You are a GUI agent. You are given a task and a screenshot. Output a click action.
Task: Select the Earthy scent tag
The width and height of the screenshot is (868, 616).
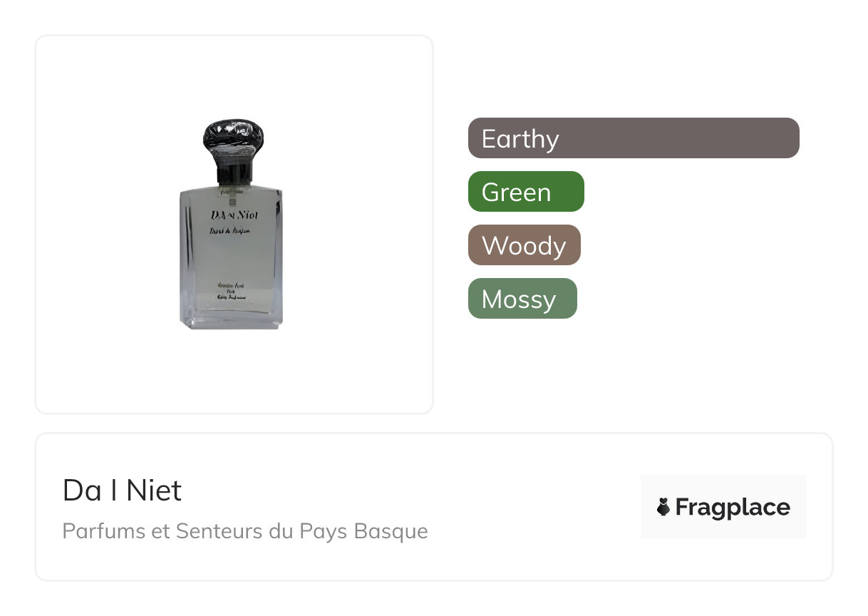(x=634, y=138)
